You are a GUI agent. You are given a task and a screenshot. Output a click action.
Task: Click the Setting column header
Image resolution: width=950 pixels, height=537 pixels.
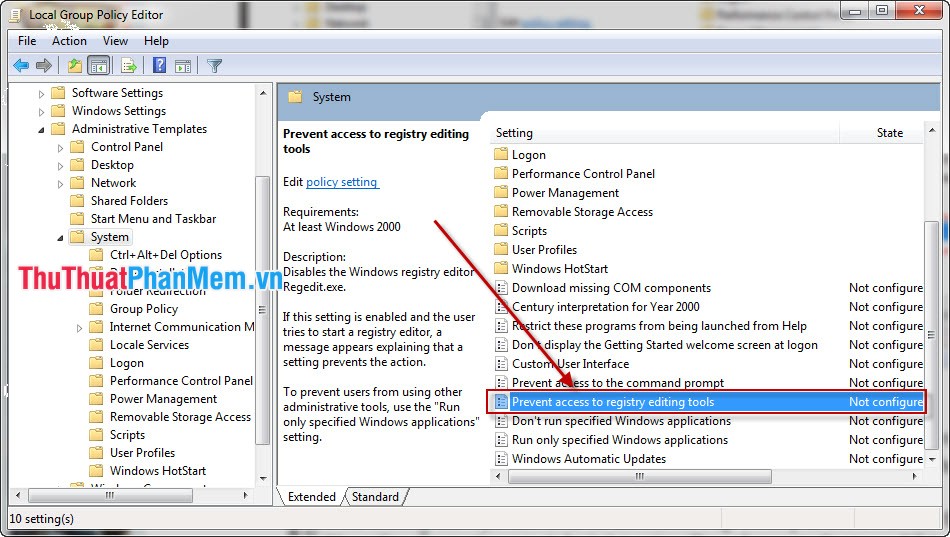pyautogui.click(x=664, y=133)
